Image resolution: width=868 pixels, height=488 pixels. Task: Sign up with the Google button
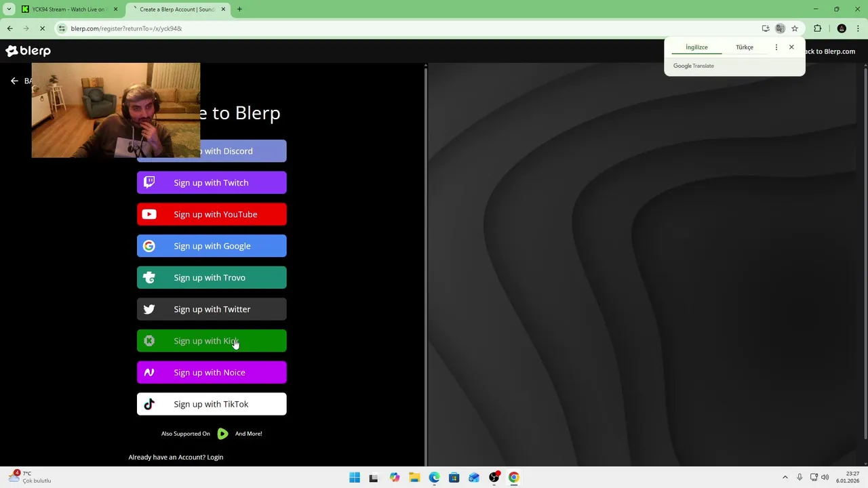[212, 246]
